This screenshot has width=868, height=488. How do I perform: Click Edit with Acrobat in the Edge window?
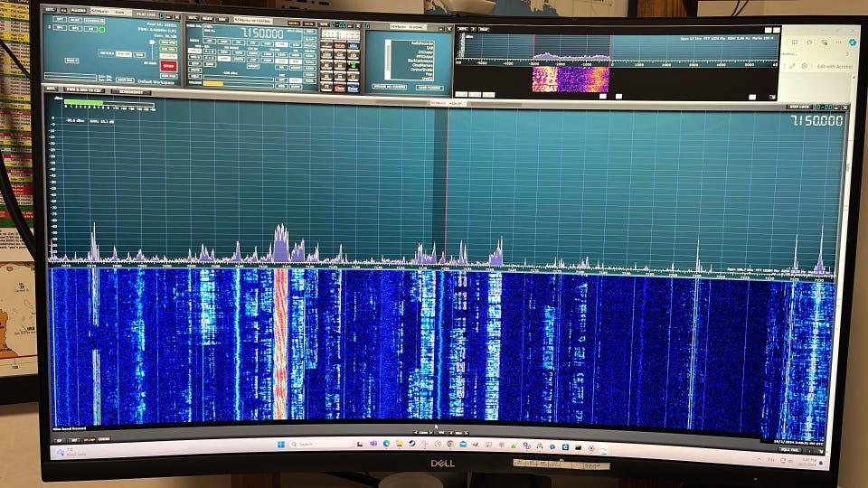pyautogui.click(x=835, y=66)
